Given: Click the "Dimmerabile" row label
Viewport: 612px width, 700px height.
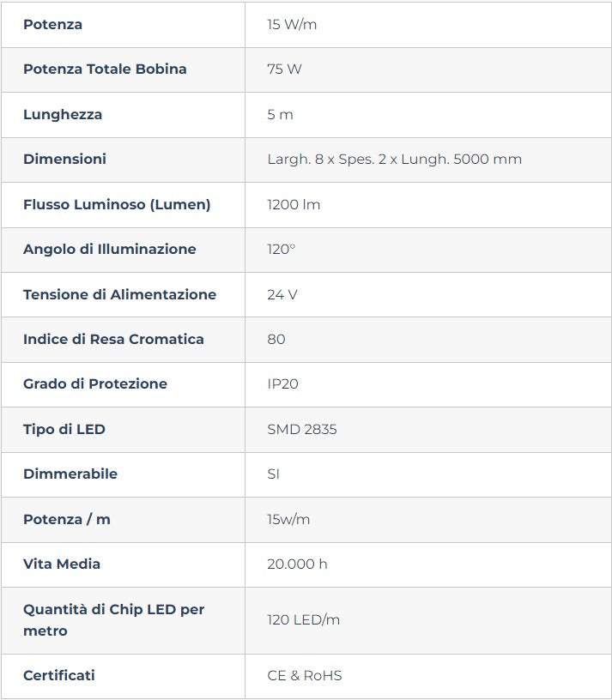Looking at the screenshot, I should click(70, 474).
